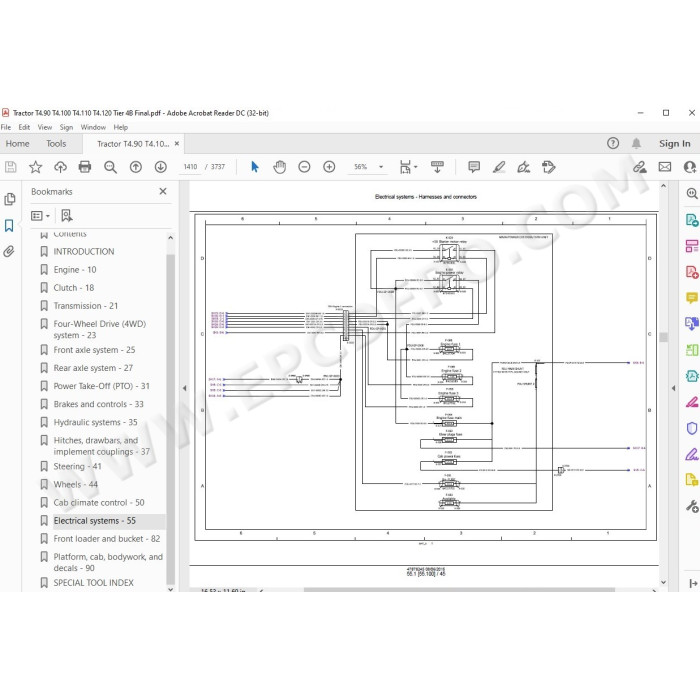Click the document horizontal scrollbar
Viewport: 700px width, 700px height.
pyautogui.click(x=459, y=590)
